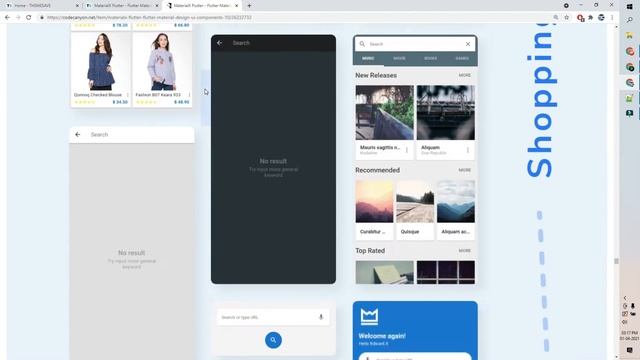Open options menu for Mauris sagittis card
640x360 pixels.
pyautogui.click(x=407, y=150)
